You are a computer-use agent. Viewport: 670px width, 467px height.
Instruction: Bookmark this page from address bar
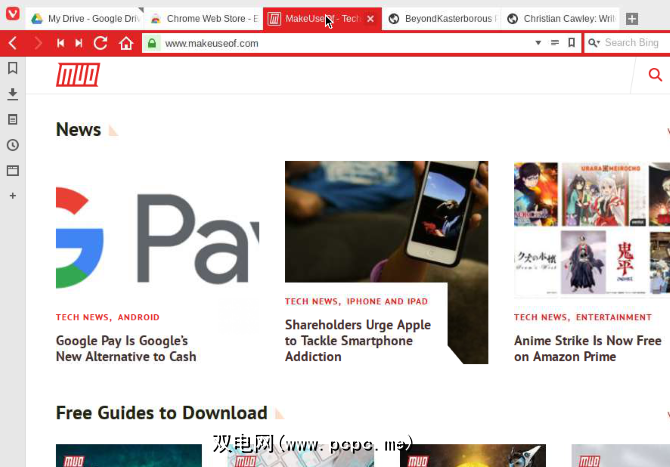point(571,43)
